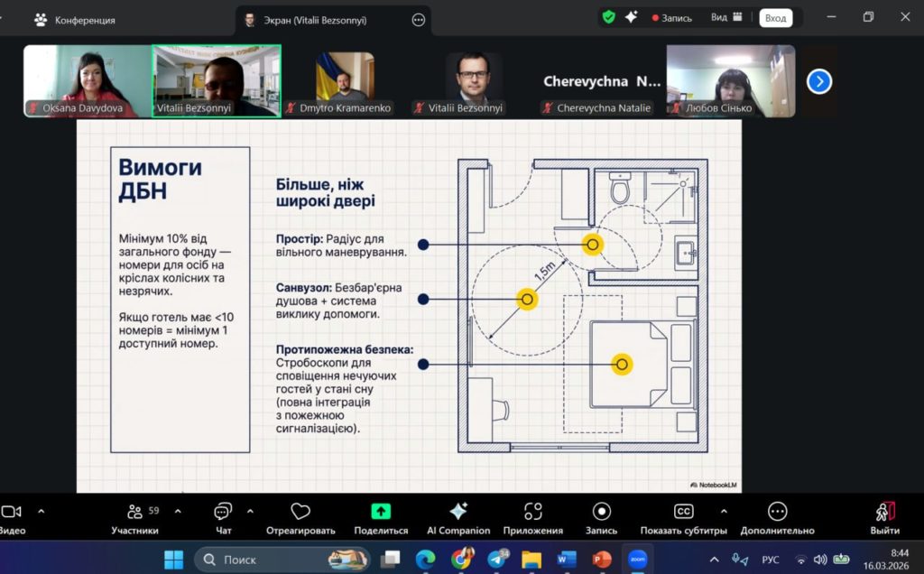The height and width of the screenshot is (574, 924).
Task: Expand the chevron next to Chat (Чат)
Action: click(x=250, y=511)
